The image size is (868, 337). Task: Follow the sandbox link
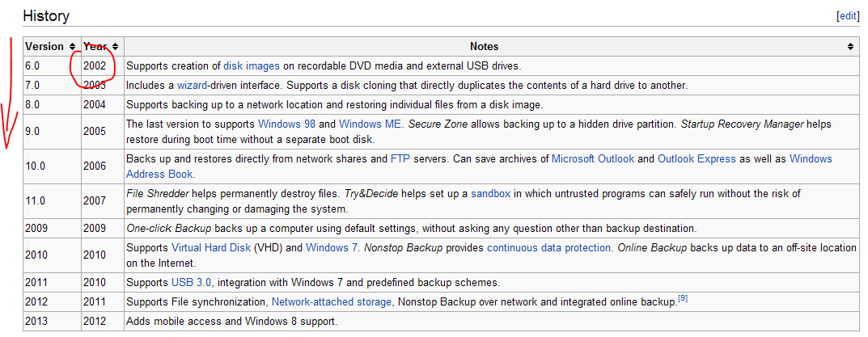tap(491, 194)
